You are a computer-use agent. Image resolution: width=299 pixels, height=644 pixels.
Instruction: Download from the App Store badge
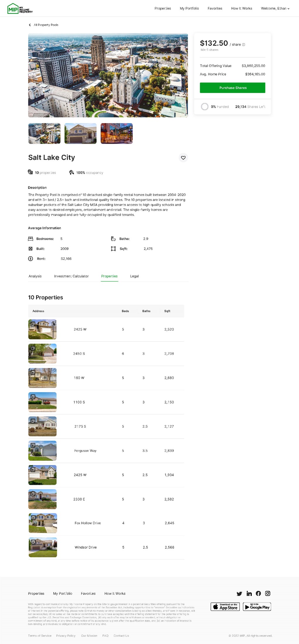pyautogui.click(x=225, y=607)
